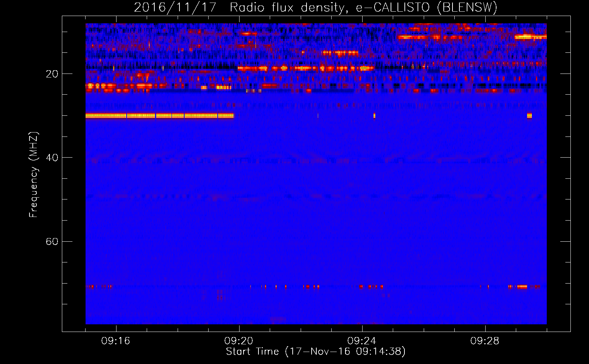This screenshot has width=589, height=364.
Task: Click the long yellow emission band near 30 MHz
Action: point(160,116)
